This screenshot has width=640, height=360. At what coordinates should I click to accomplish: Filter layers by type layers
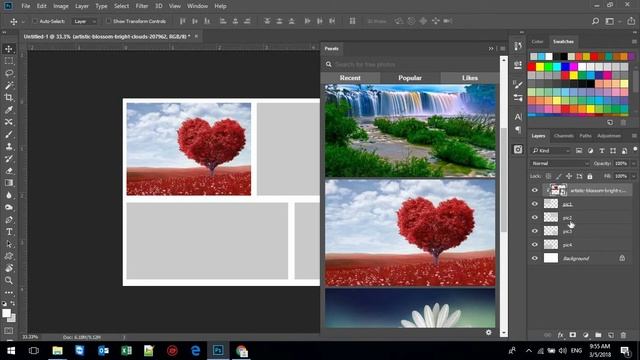pyautogui.click(x=602, y=151)
